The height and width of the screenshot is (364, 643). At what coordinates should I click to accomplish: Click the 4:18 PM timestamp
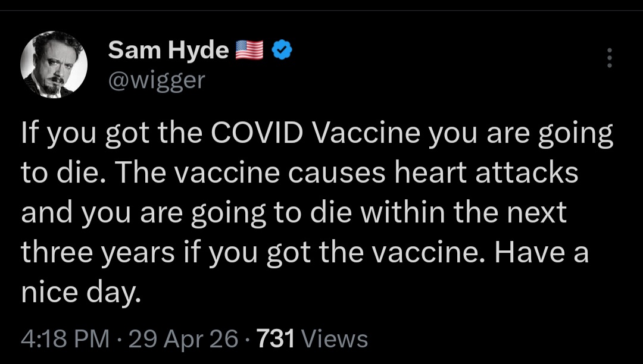pos(65,339)
